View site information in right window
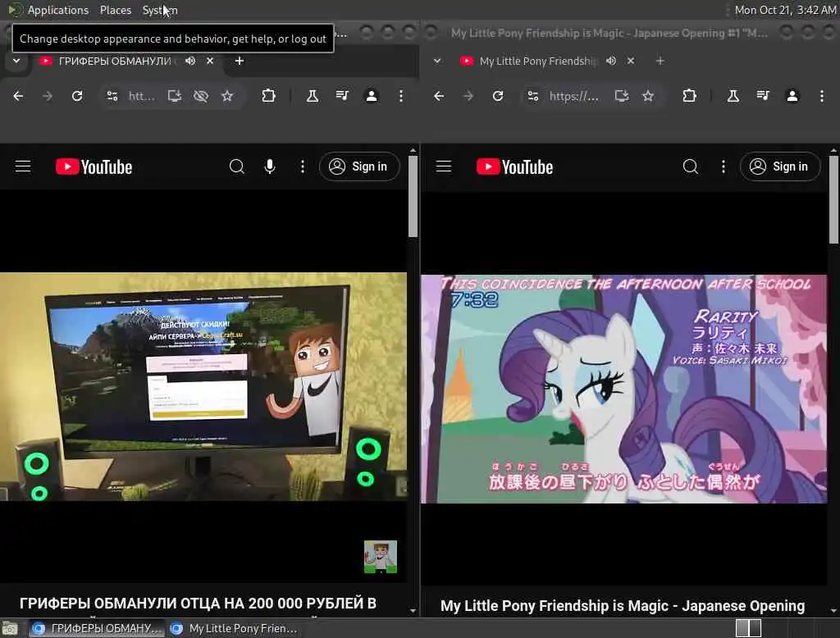This screenshot has width=840, height=638. tap(532, 96)
